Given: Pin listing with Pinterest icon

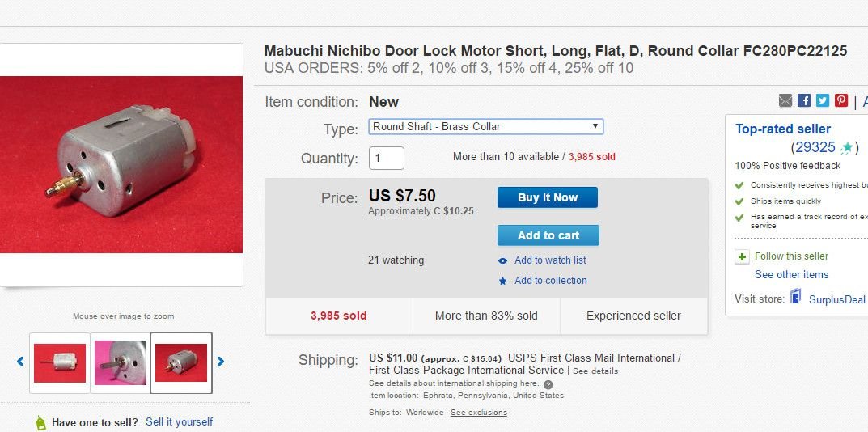Looking at the screenshot, I should tap(841, 100).
